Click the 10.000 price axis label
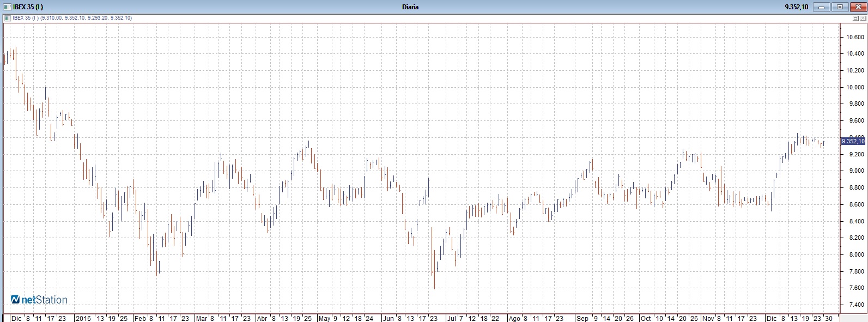The image size is (868, 322). [x=855, y=87]
